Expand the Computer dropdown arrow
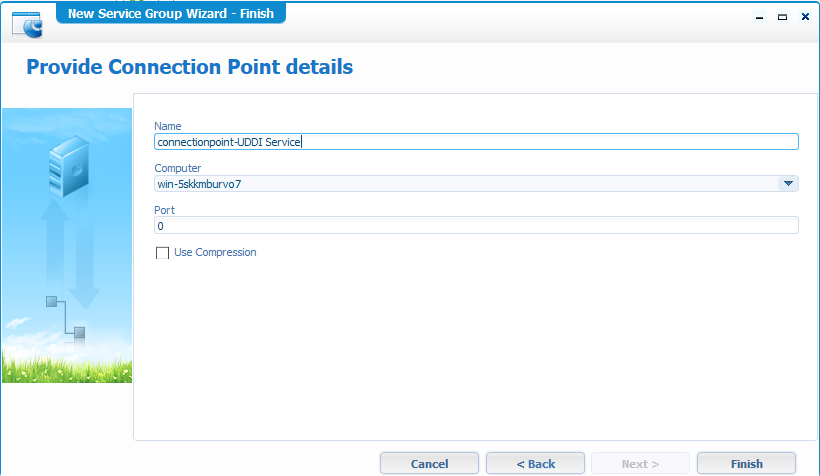Viewport: 820px width, 476px height. pos(788,183)
